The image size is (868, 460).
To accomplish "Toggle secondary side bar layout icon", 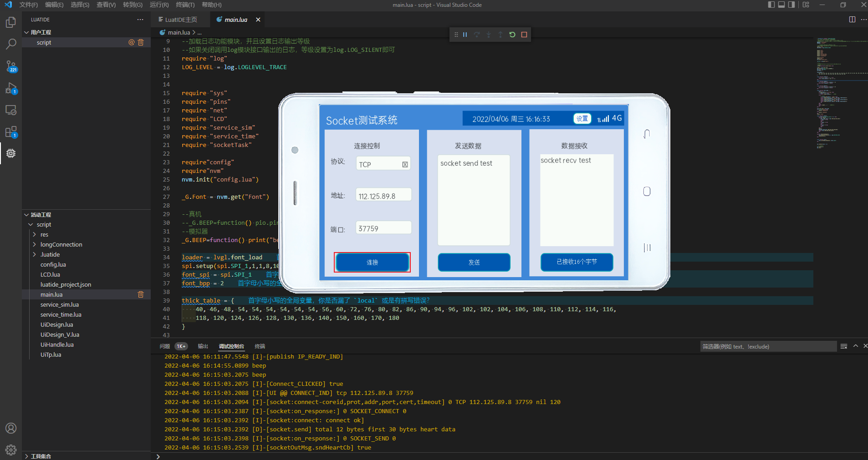I will tap(791, 5).
